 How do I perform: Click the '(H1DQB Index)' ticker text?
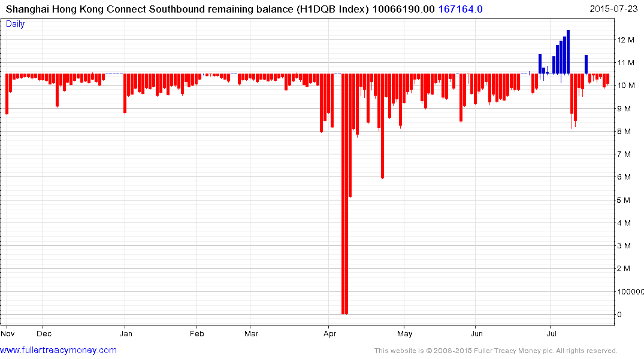[x=332, y=9]
